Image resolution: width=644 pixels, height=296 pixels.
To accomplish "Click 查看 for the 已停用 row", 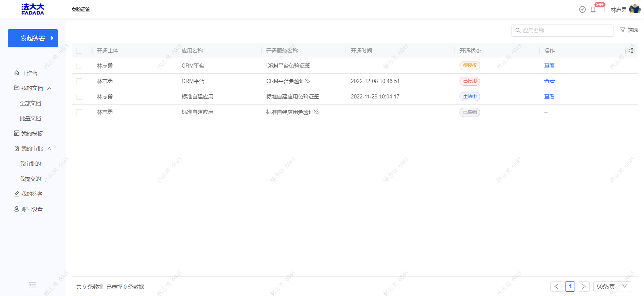I will click(x=549, y=81).
